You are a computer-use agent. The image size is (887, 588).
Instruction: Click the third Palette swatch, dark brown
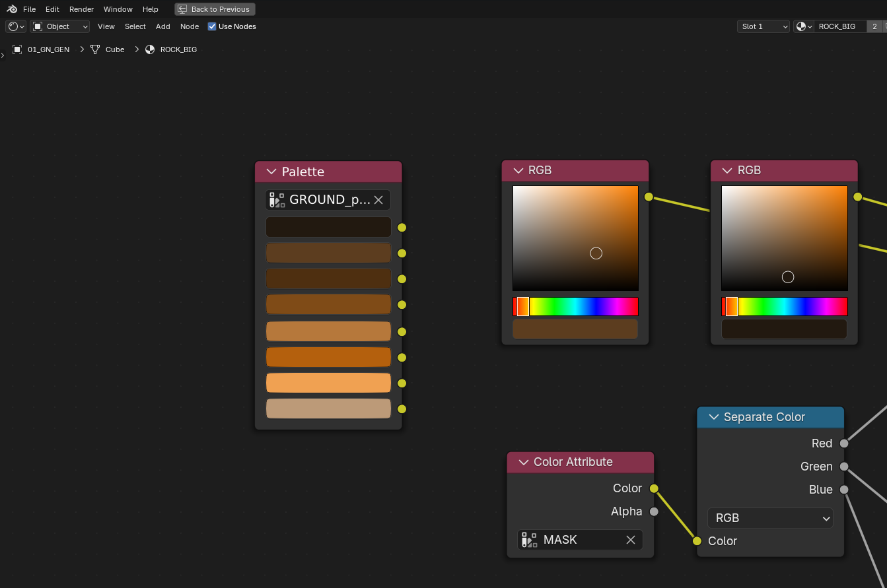click(328, 278)
